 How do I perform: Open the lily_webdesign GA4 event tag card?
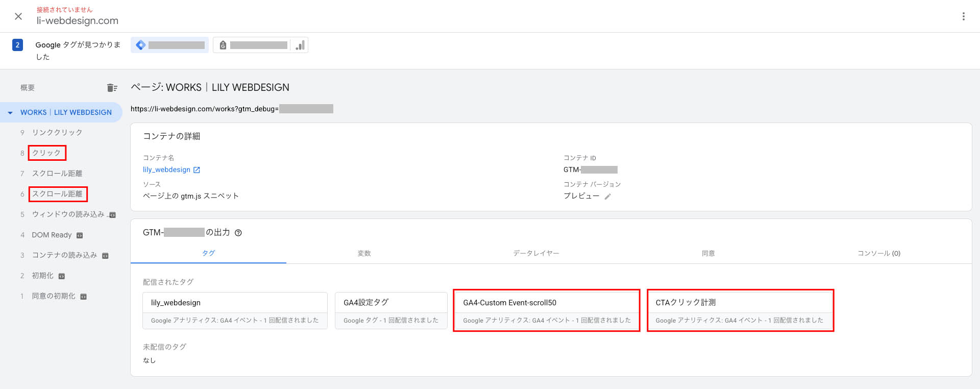coord(235,310)
